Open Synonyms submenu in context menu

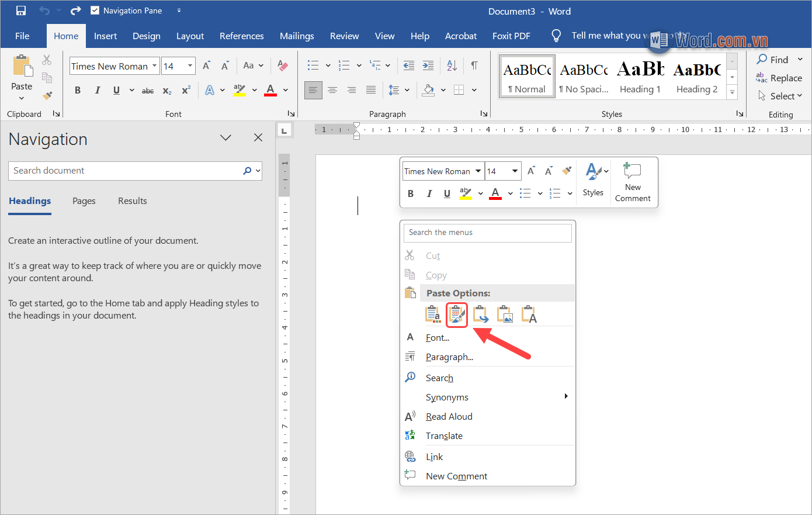(488, 397)
